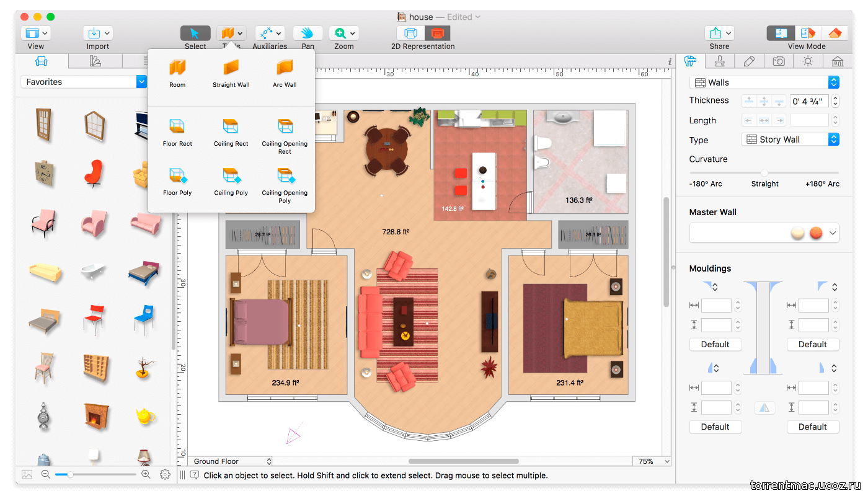Open the furniture library tab
This screenshot has width=868, height=496.
[x=42, y=61]
